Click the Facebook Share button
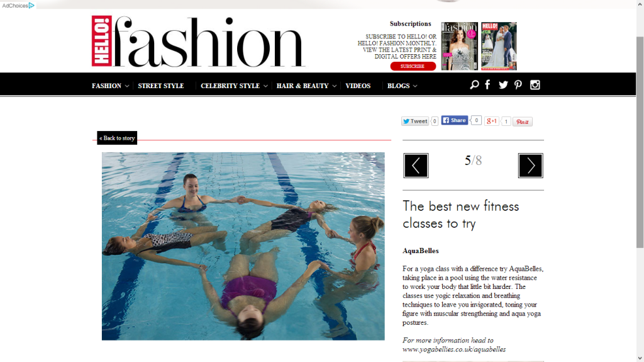The image size is (644, 362). pyautogui.click(x=455, y=120)
